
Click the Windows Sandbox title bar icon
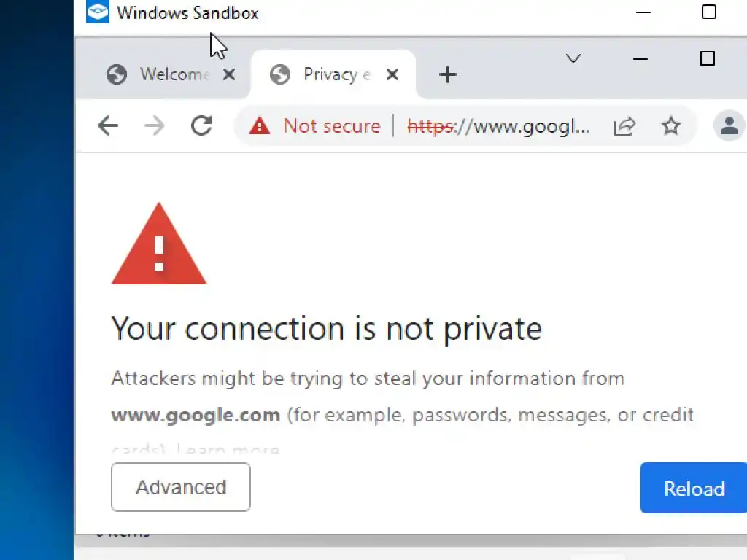(97, 12)
